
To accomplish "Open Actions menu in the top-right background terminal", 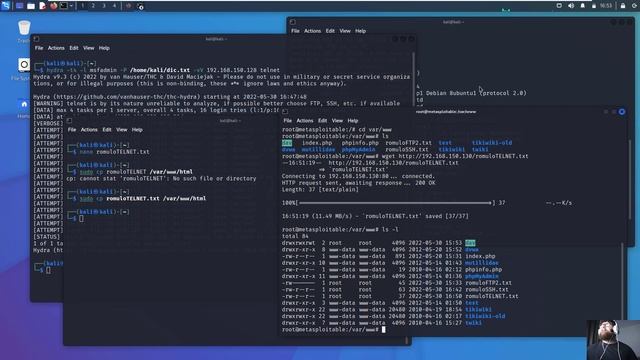I will (x=312, y=31).
